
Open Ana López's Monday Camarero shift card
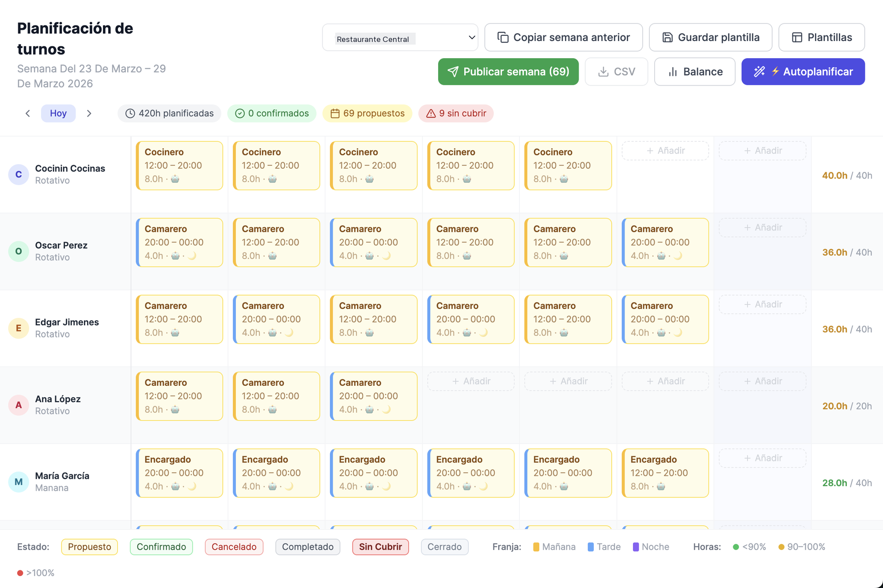pyautogui.click(x=179, y=396)
